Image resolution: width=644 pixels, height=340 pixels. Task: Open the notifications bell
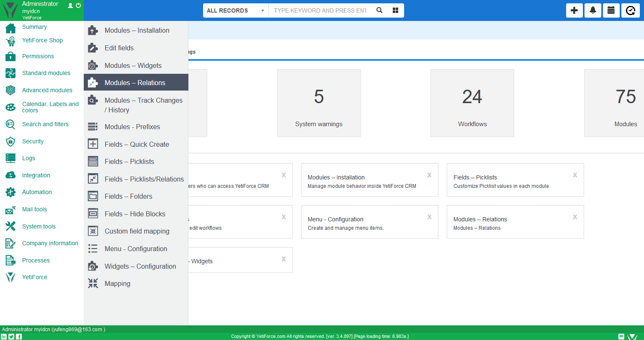point(593,10)
